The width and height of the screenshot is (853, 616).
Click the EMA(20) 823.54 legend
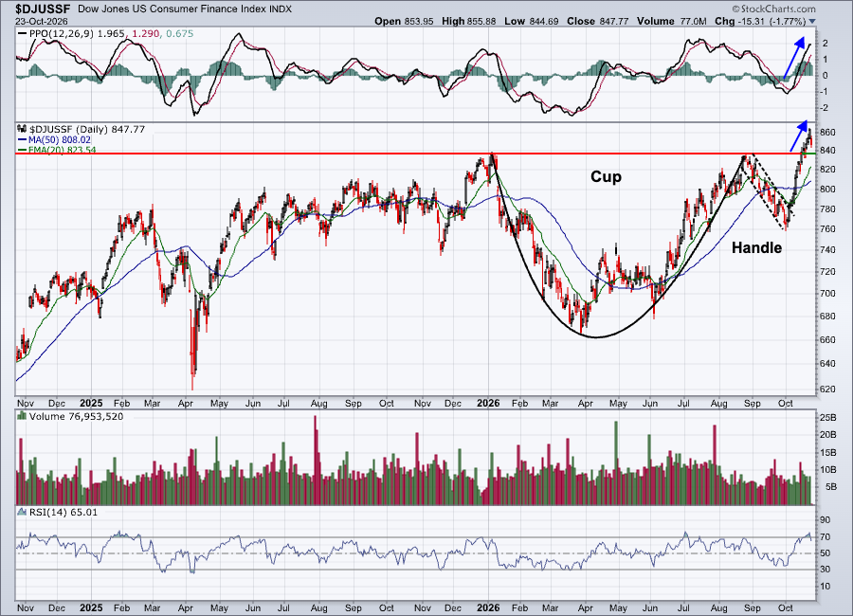point(62,150)
